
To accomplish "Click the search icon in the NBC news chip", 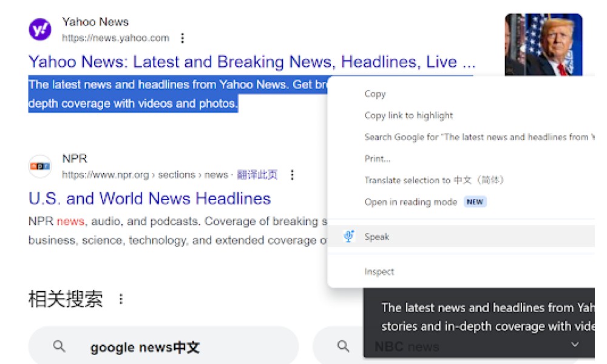I will click(x=344, y=346).
